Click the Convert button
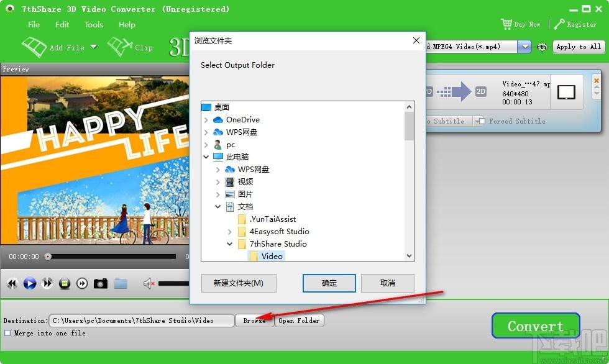Viewport: 609px width, 364px height. click(x=536, y=325)
